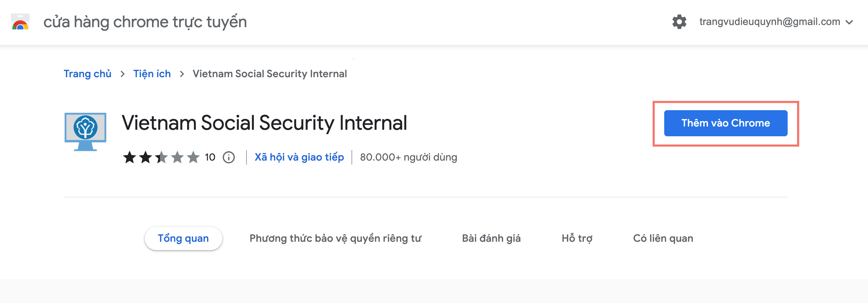The width and height of the screenshot is (868, 303).
Task: Click the fifth rating star
Action: [x=193, y=157]
